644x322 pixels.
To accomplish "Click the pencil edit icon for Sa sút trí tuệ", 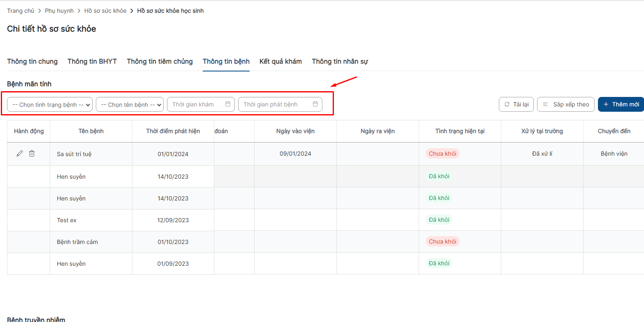I will pos(20,154).
